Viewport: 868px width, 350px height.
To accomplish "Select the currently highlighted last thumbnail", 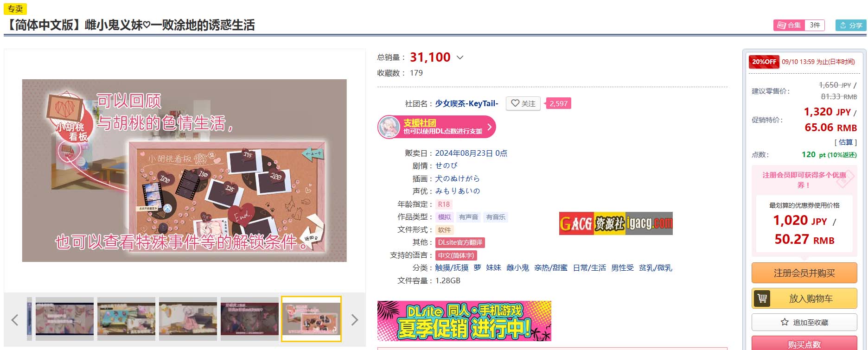I will coord(311,319).
